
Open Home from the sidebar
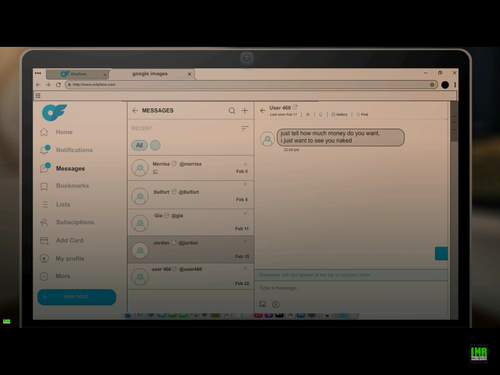(64, 132)
